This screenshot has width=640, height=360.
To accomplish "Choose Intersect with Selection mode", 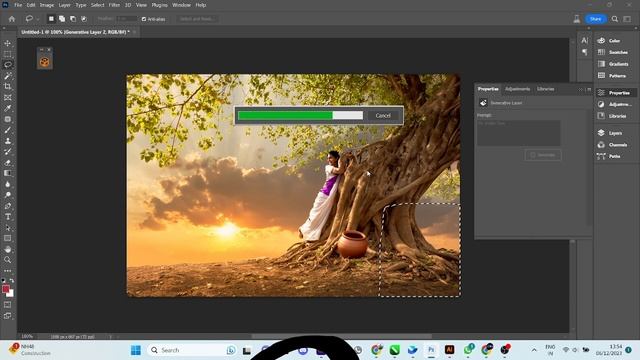I will click(x=84, y=19).
